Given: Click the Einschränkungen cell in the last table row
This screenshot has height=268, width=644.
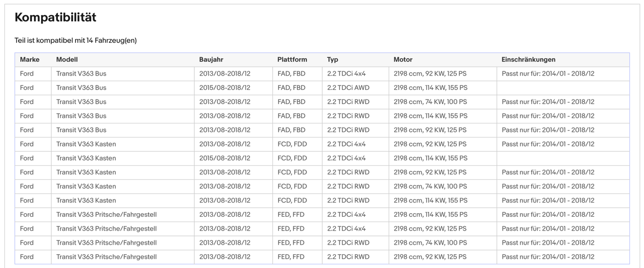Looking at the screenshot, I should click(548, 257).
